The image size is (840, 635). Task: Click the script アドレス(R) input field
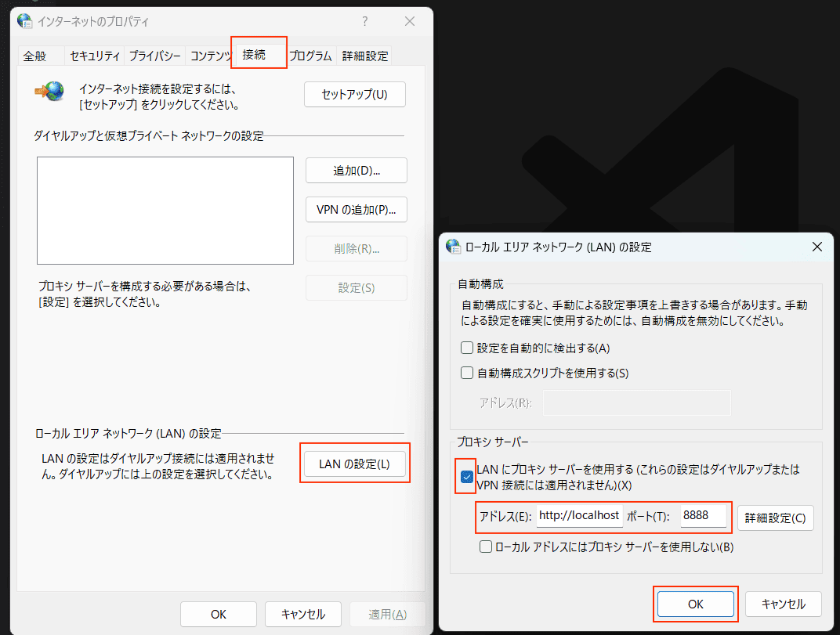pyautogui.click(x=637, y=402)
